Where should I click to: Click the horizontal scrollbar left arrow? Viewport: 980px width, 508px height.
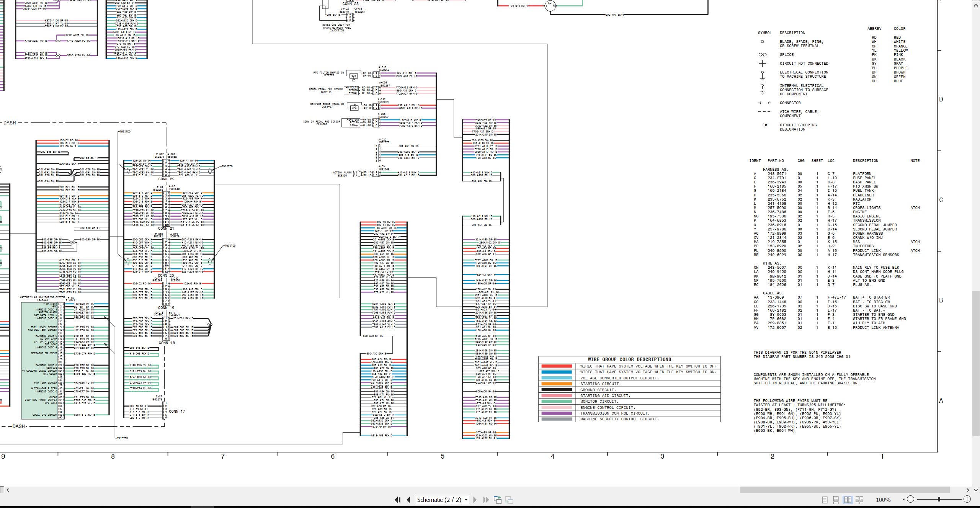click(8, 490)
